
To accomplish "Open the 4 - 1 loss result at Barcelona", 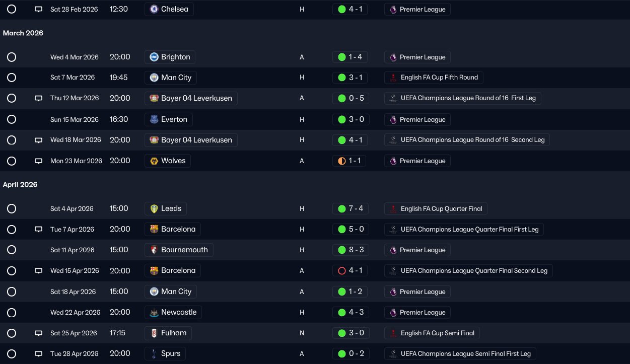I will coord(350,270).
